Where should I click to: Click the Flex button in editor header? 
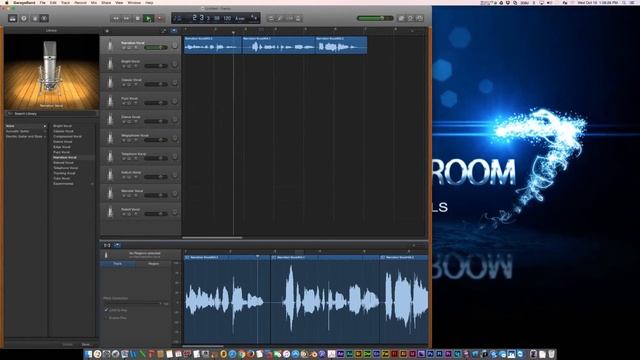click(x=107, y=245)
